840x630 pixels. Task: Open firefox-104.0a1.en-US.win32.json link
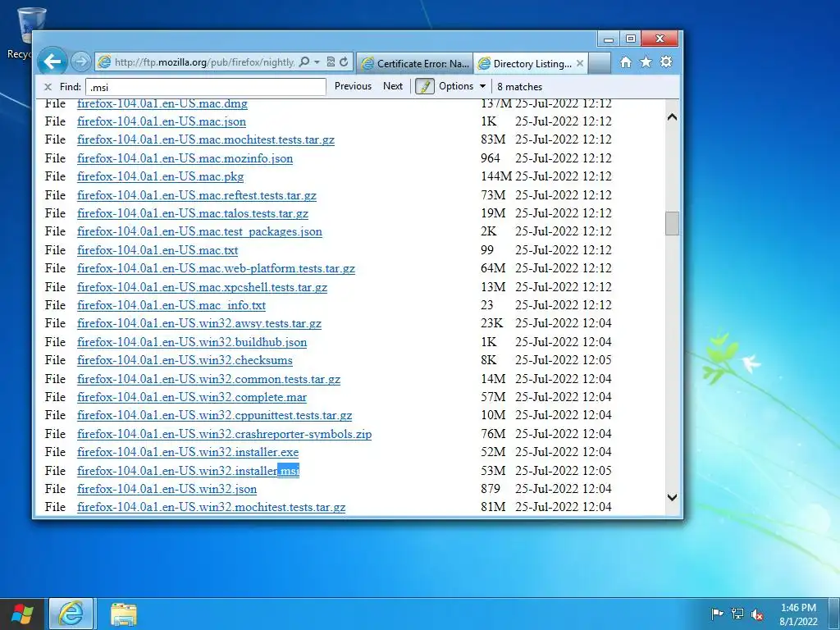pyautogui.click(x=167, y=490)
